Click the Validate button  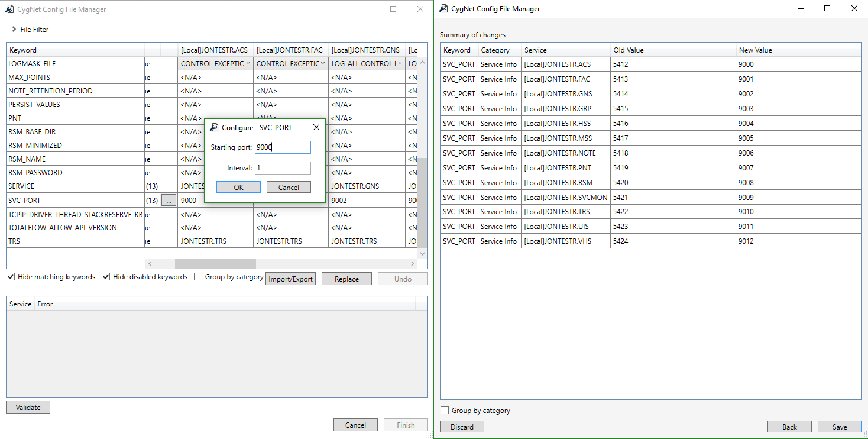(x=28, y=407)
